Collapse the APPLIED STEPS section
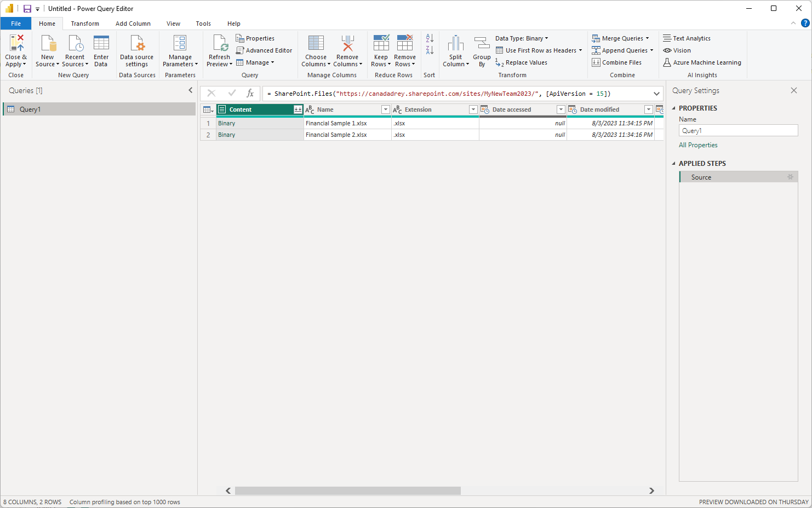The image size is (812, 508). coord(674,164)
